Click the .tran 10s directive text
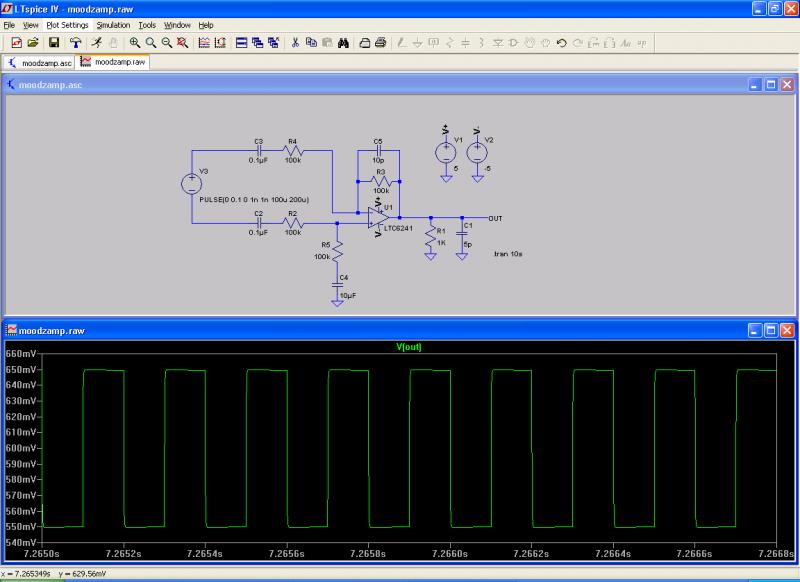 click(x=510, y=254)
